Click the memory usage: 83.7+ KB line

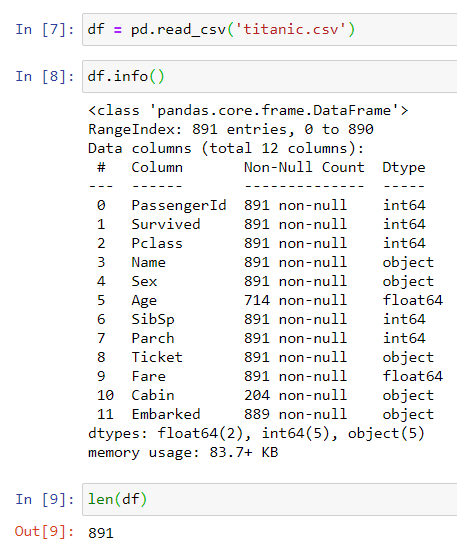click(183, 452)
